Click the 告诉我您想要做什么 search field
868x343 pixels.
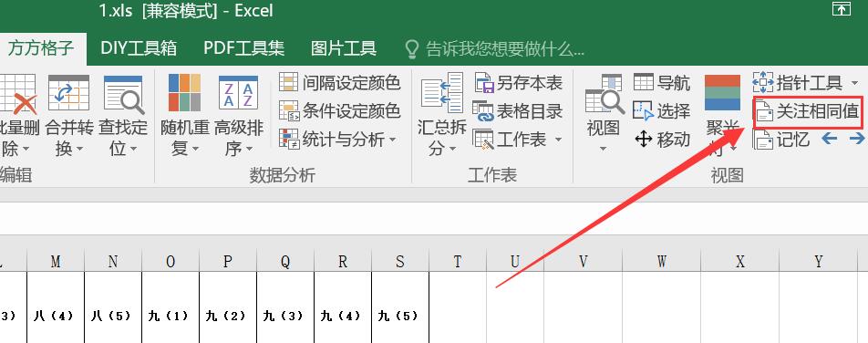click(x=495, y=48)
